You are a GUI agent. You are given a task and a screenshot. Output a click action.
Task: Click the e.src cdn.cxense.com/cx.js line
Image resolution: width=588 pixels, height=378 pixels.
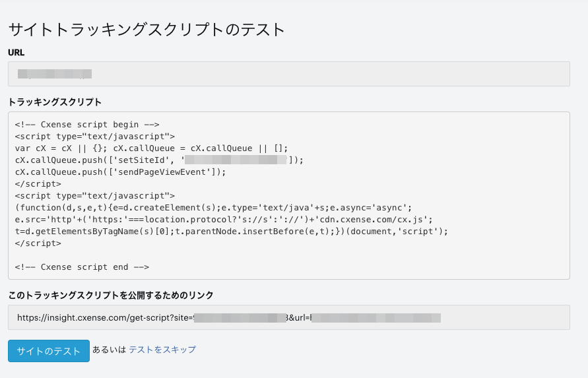coord(224,220)
